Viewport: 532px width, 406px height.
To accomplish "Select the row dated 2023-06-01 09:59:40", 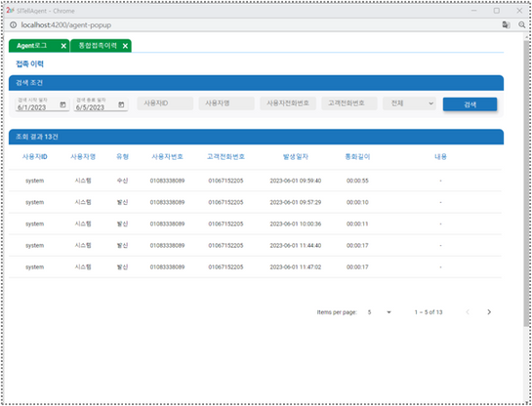I will tap(255, 181).
